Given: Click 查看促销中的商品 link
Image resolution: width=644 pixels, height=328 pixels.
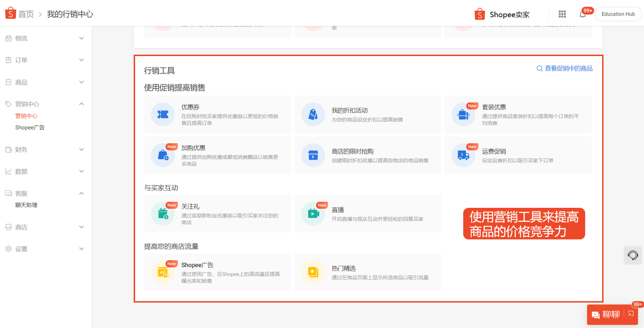Looking at the screenshot, I should point(569,68).
